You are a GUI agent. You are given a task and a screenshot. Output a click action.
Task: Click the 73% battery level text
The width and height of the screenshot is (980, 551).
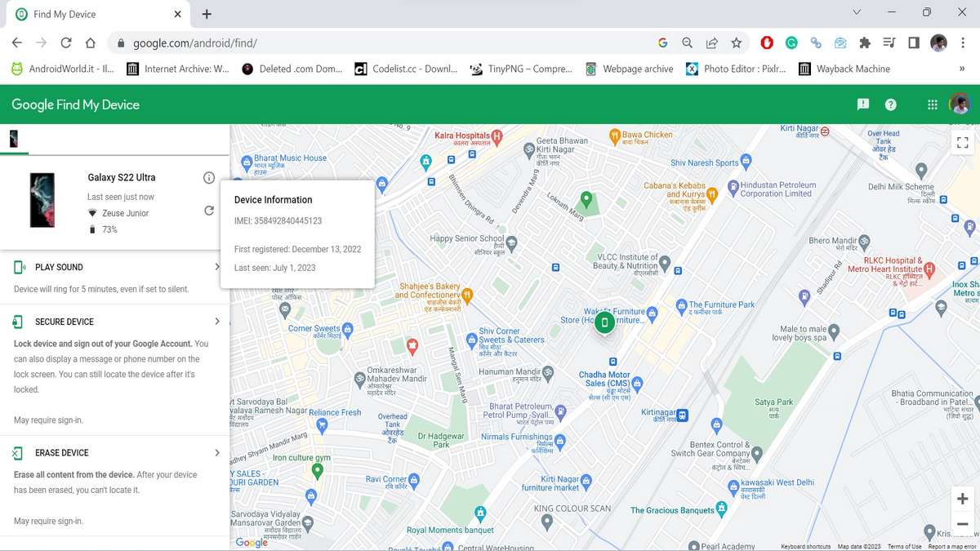coord(109,229)
